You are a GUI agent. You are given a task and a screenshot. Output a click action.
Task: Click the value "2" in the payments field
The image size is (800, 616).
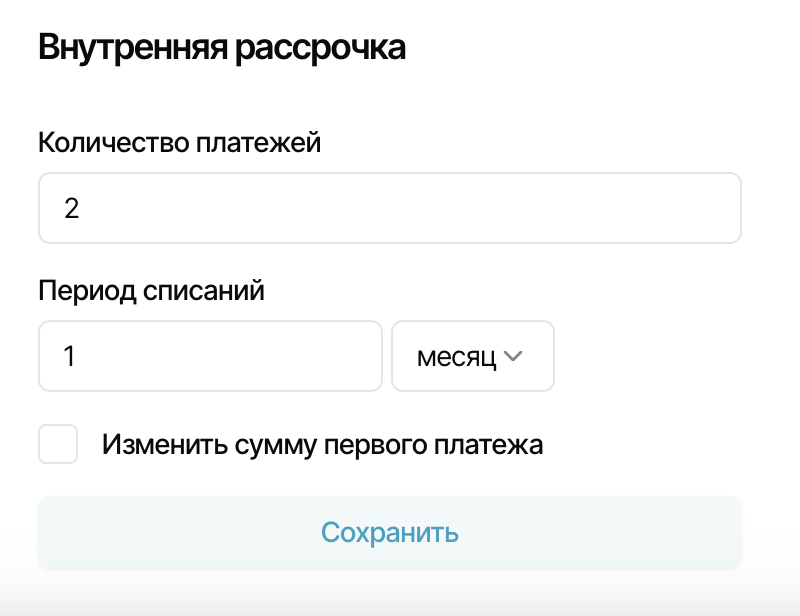(x=71, y=209)
